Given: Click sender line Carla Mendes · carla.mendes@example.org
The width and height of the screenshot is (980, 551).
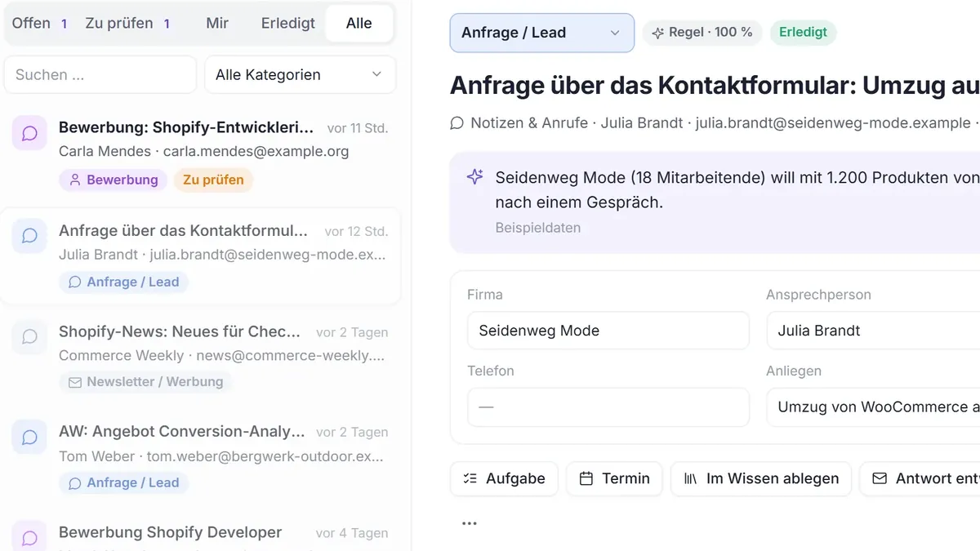Looking at the screenshot, I should tap(204, 151).
